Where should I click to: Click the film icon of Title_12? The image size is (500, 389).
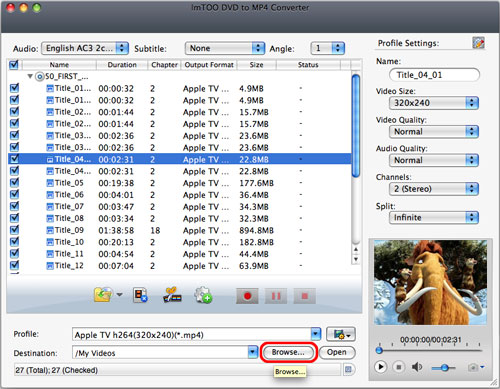[50, 266]
